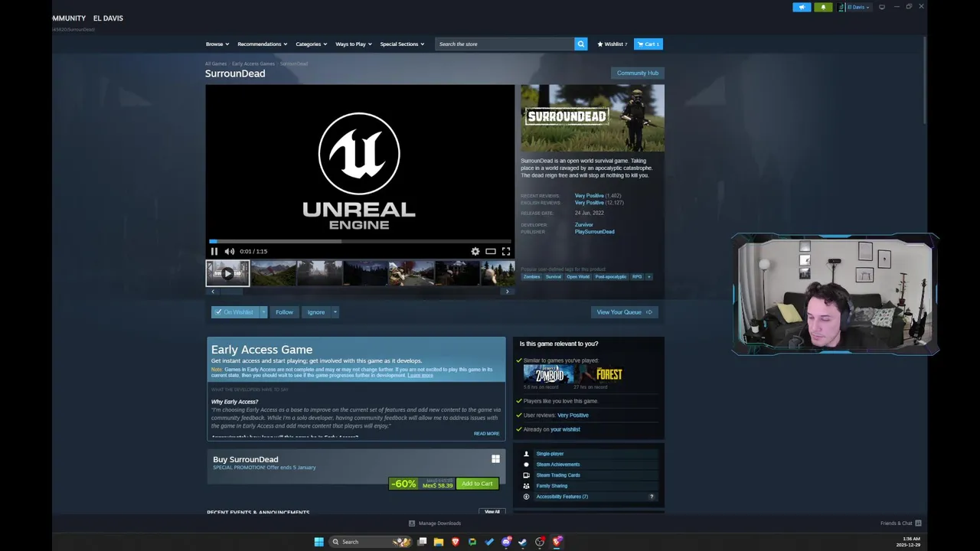Click the Zombies tag
Viewport: 980px width, 551px height.
tap(531, 277)
